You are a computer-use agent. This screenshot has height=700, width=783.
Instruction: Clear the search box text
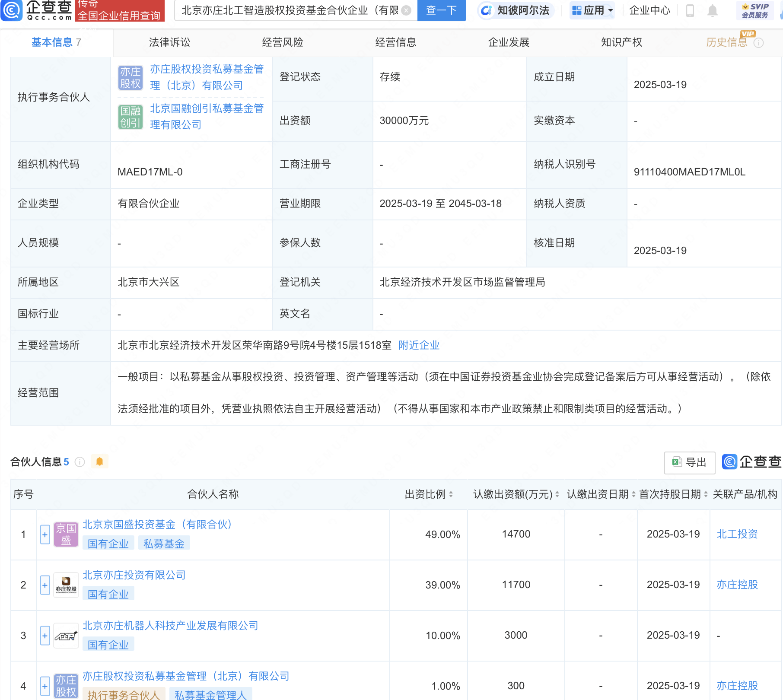tap(406, 10)
